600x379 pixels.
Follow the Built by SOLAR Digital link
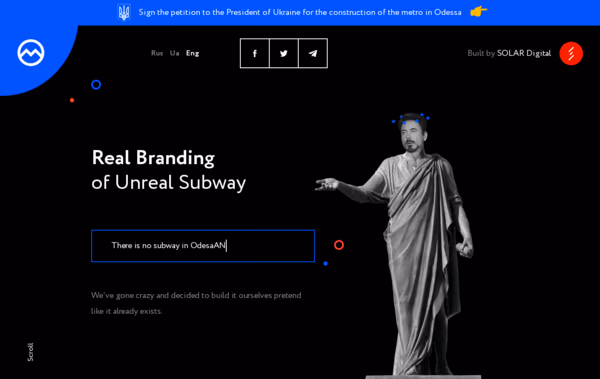pos(509,53)
